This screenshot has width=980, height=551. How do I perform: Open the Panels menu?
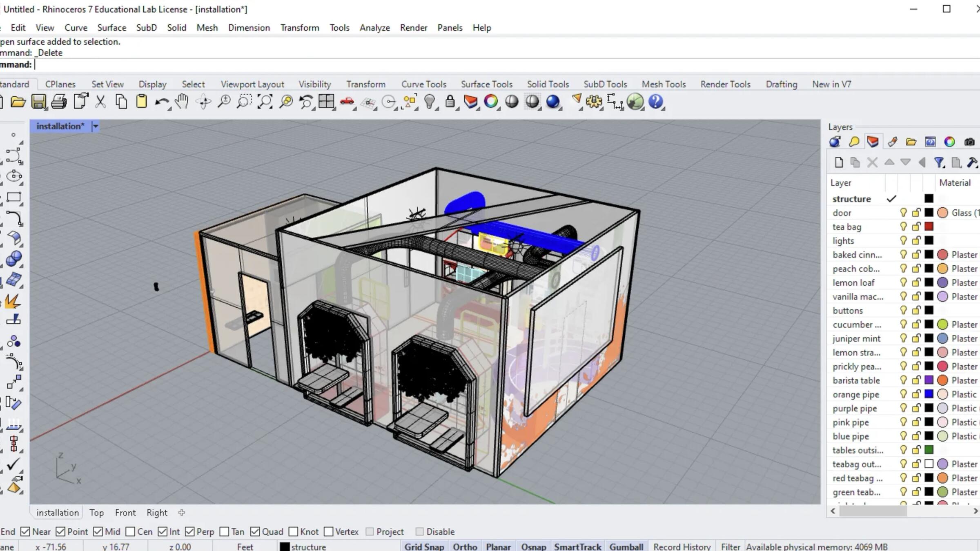pyautogui.click(x=450, y=27)
